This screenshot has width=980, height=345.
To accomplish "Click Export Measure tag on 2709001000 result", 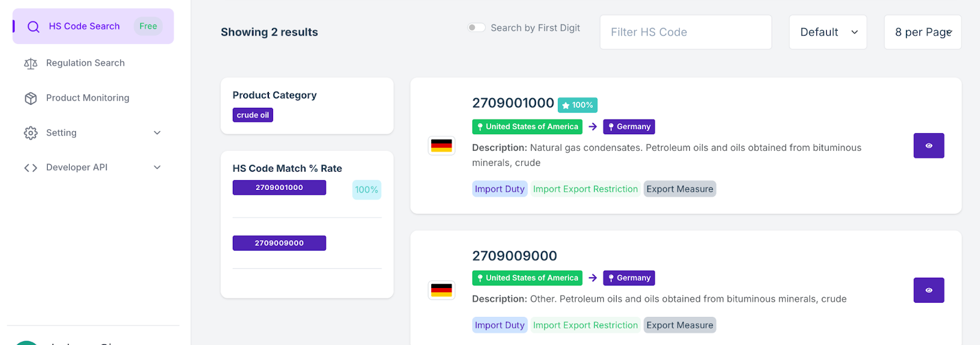I will coord(680,189).
